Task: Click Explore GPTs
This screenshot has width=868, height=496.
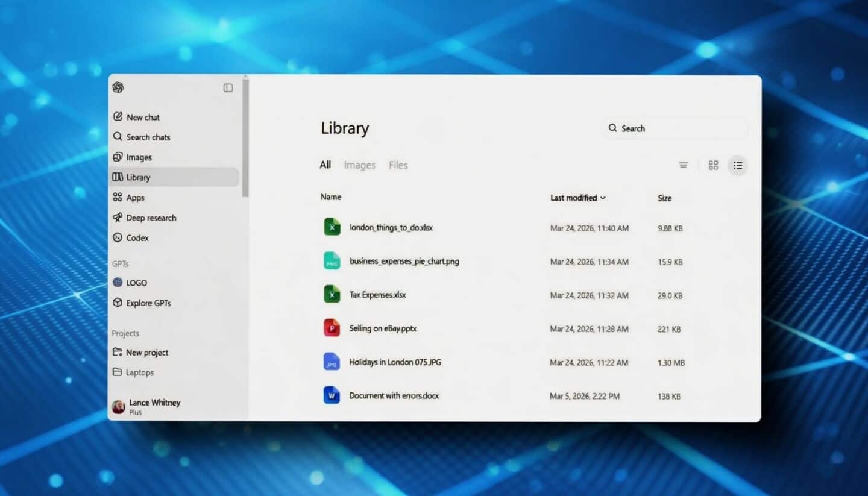Action: [142, 303]
